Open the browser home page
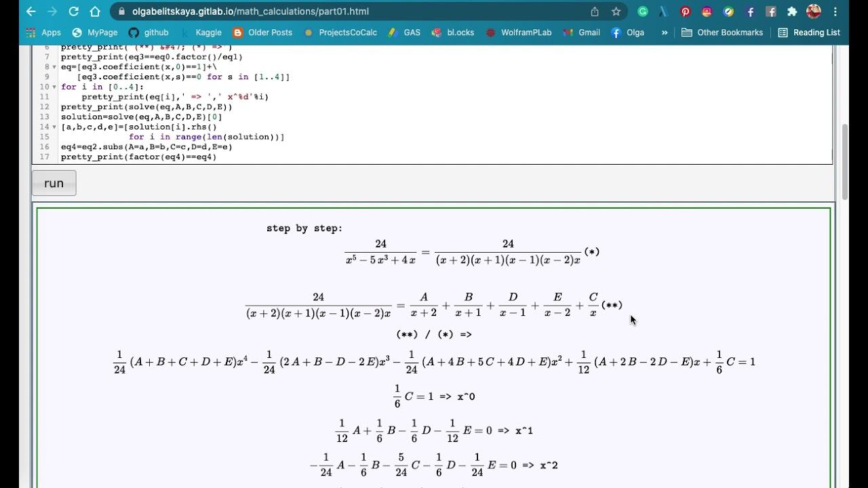868x488 pixels. pyautogui.click(x=95, y=12)
